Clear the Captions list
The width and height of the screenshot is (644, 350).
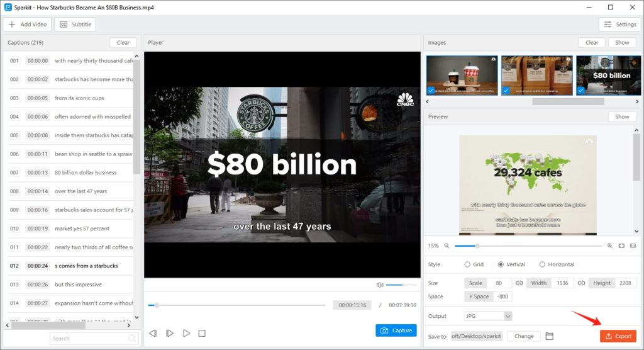[123, 42]
